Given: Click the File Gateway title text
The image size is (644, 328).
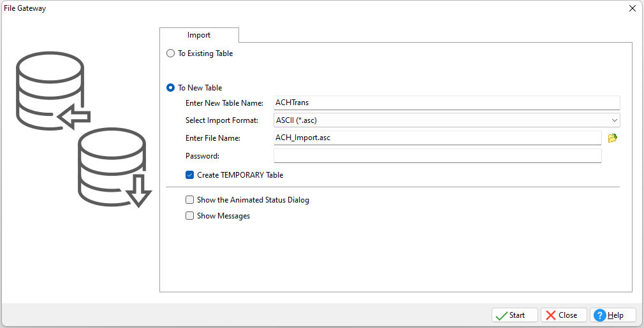Looking at the screenshot, I should click(25, 8).
